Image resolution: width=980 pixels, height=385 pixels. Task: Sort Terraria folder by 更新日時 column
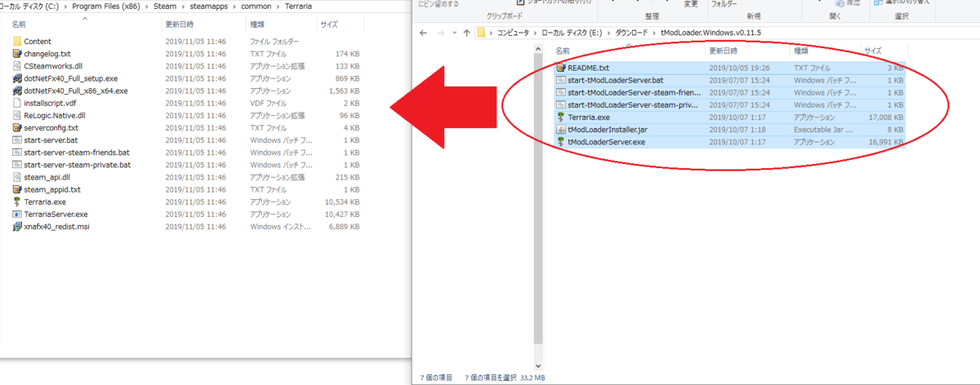click(x=180, y=24)
